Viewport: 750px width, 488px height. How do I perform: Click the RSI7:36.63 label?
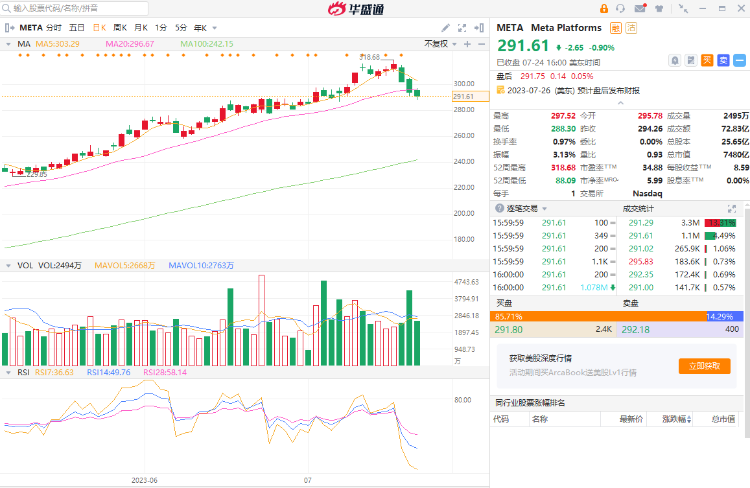click(55, 372)
